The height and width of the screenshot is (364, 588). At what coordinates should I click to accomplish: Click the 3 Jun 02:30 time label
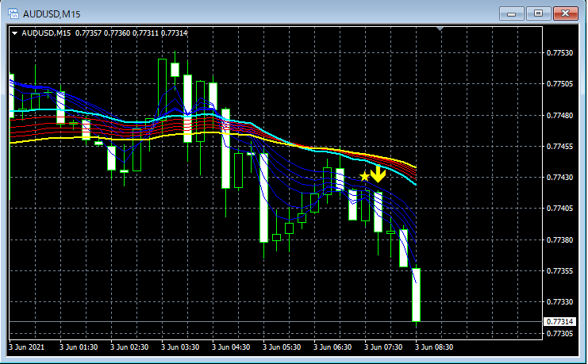[x=129, y=347]
